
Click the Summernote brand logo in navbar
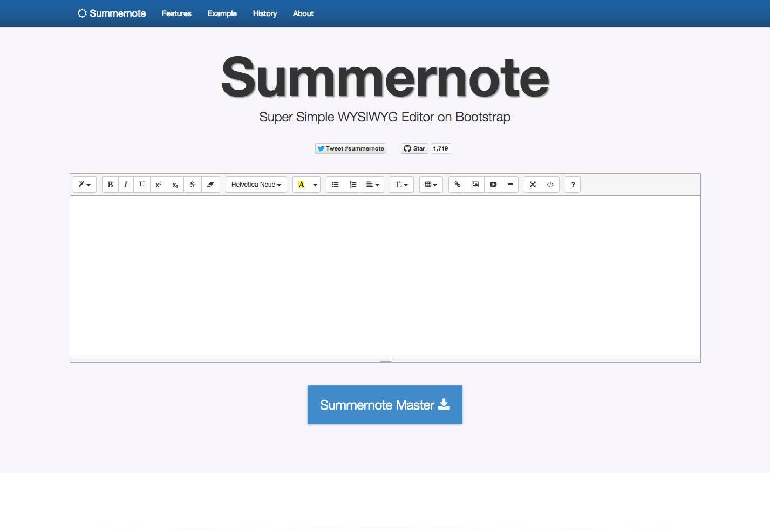tap(112, 13)
